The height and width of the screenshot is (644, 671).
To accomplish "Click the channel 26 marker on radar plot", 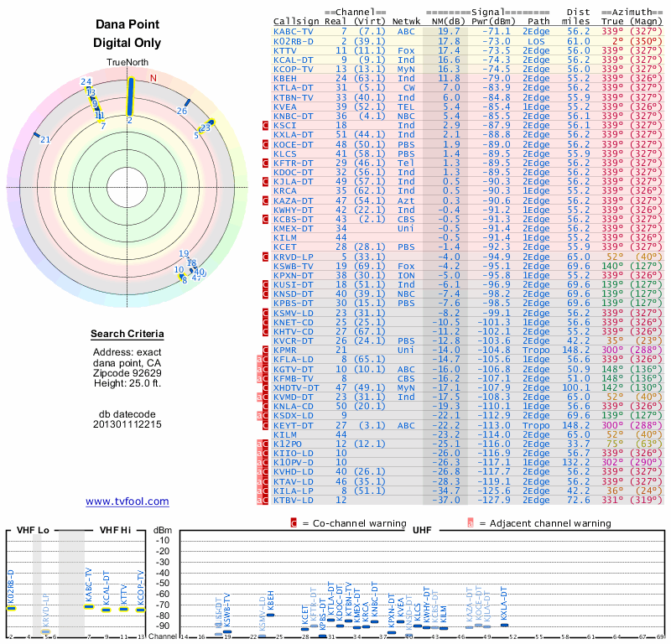I will pyautogui.click(x=187, y=102).
